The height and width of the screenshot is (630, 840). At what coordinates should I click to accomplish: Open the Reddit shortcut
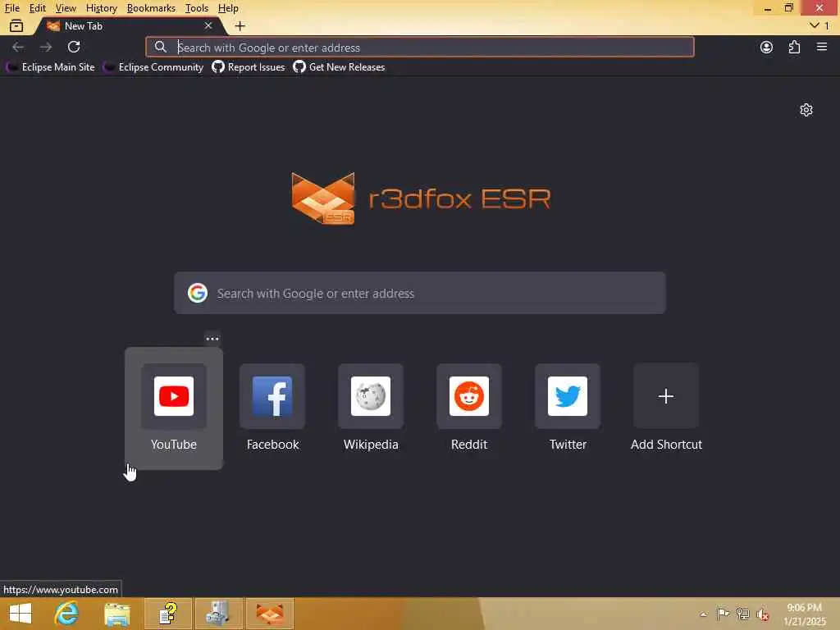point(469,408)
